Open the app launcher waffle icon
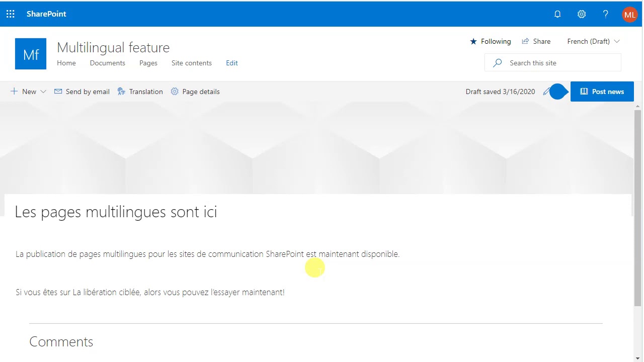644x362 pixels. point(11,14)
